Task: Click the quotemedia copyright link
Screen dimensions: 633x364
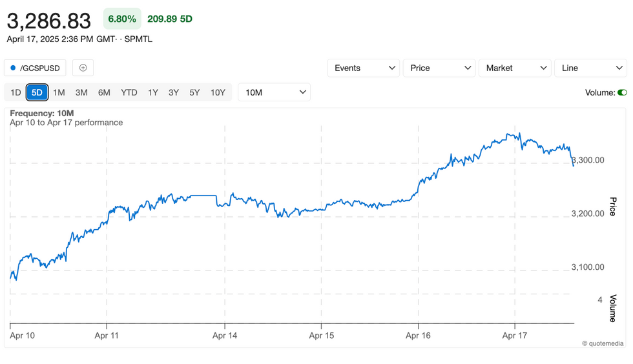Action: point(603,343)
